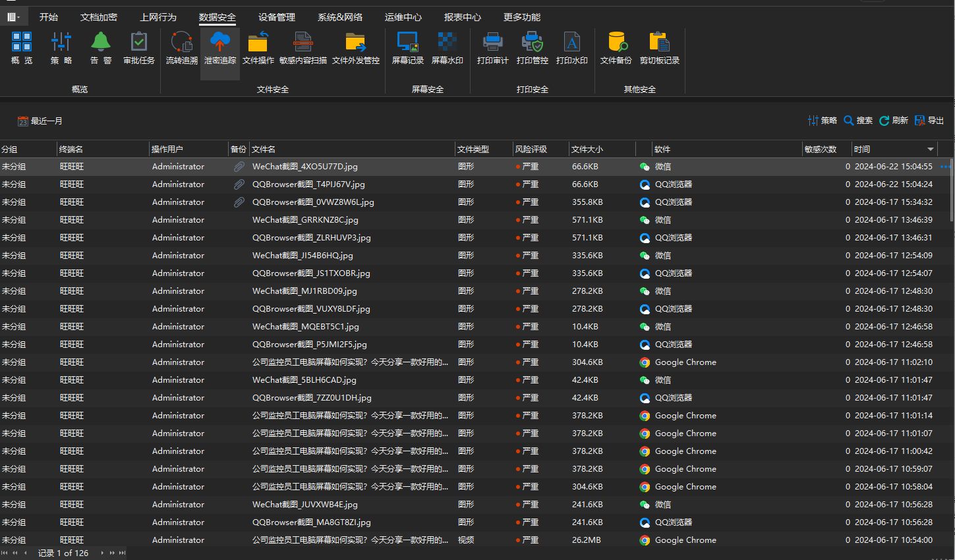Screen dimensions: 955x560
Task: Jump to the first record arrow
Action: point(5,553)
